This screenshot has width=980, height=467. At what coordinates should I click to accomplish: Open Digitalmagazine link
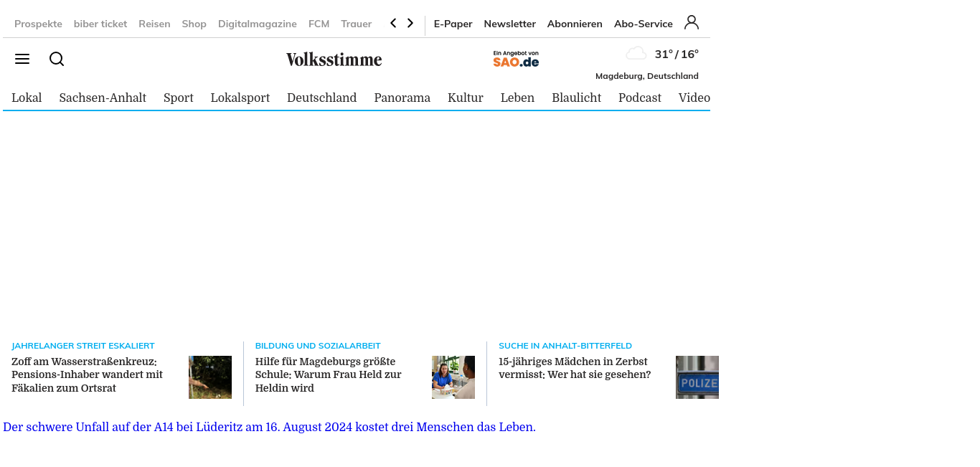click(x=258, y=24)
